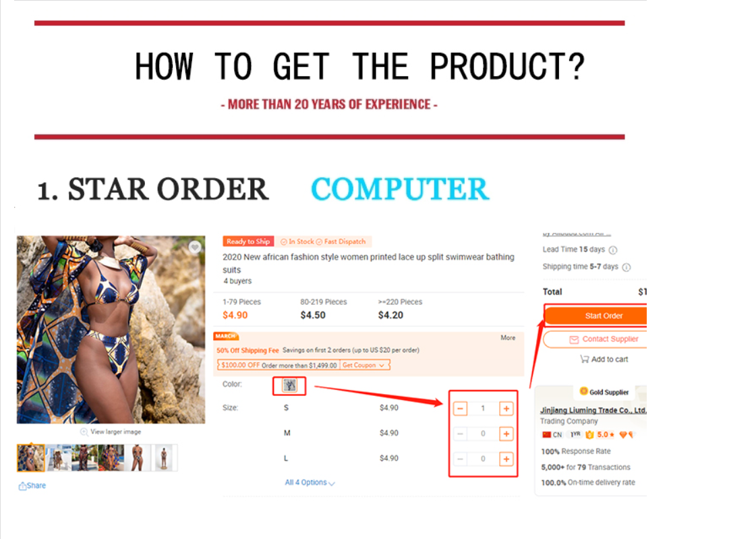Select the printed pattern color swatch

coord(289,385)
